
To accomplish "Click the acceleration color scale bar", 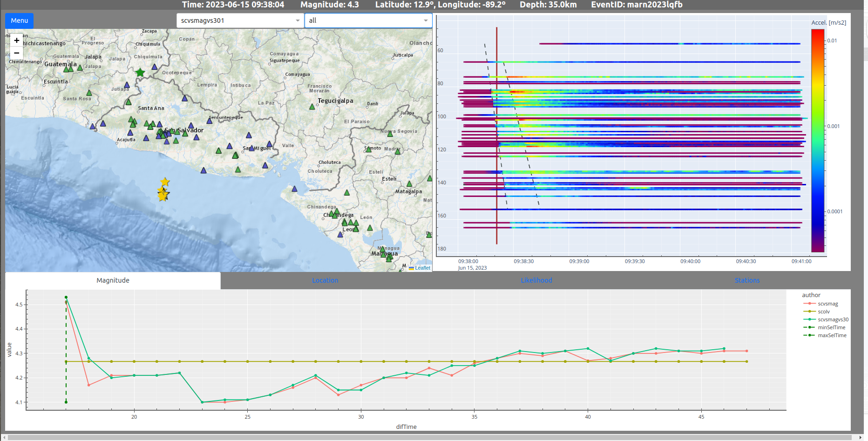I will coord(818,140).
